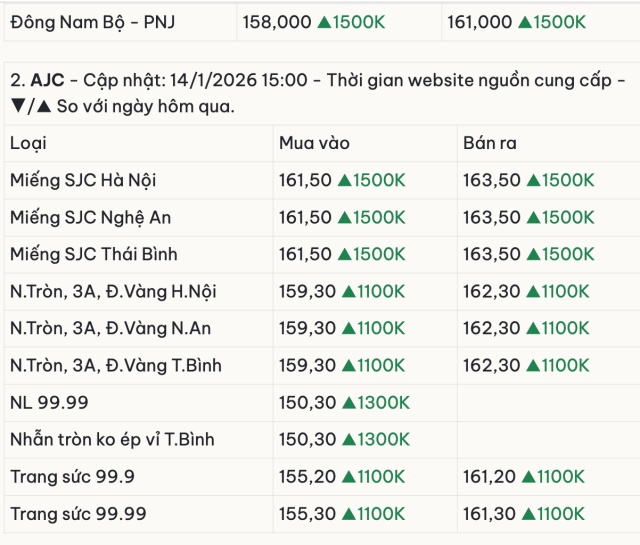Click the black down triangle in the legend text

[x=17, y=107]
